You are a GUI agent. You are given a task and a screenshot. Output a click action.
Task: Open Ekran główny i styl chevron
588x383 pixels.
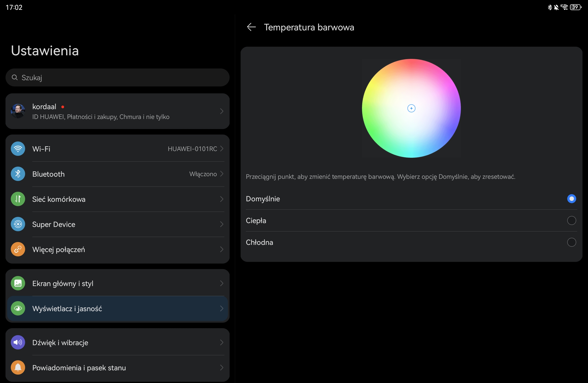[x=222, y=283]
